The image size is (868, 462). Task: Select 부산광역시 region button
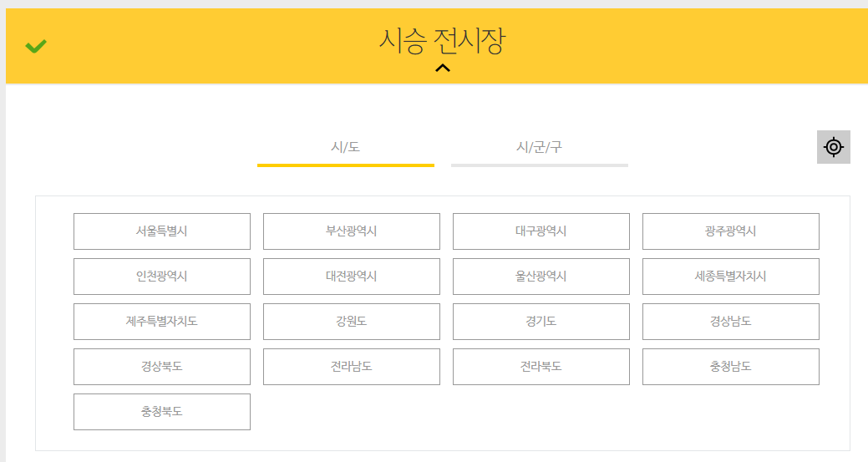click(352, 231)
